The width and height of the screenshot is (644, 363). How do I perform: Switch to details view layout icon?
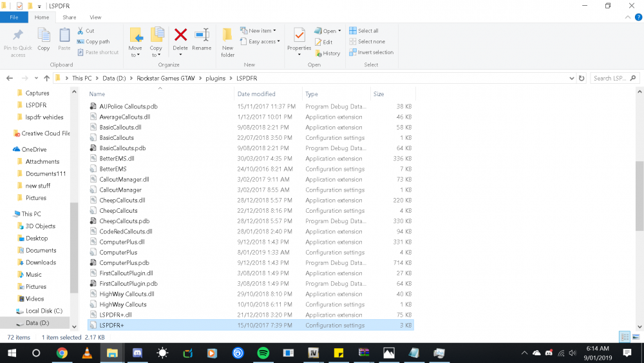(x=625, y=337)
